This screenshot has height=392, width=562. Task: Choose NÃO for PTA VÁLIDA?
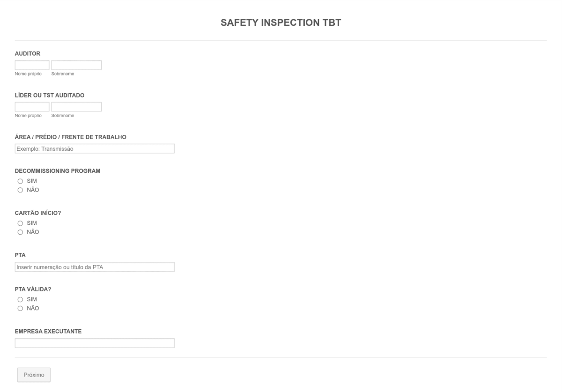tap(20, 308)
